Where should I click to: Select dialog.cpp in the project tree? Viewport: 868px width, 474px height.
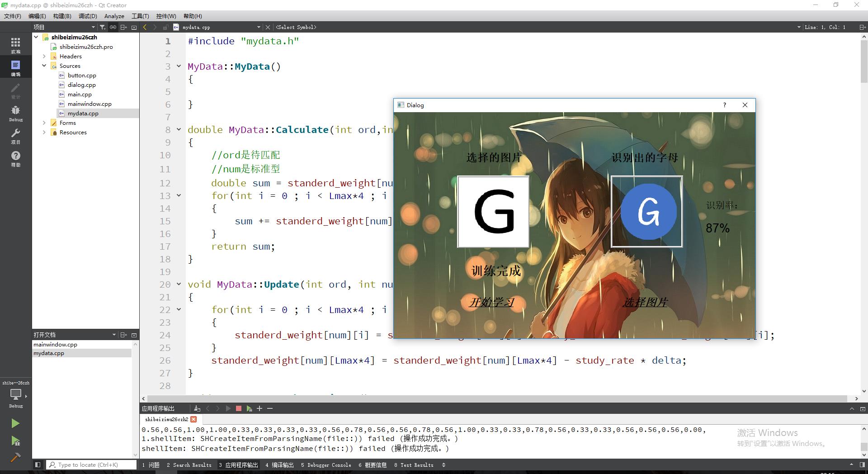[x=81, y=85]
